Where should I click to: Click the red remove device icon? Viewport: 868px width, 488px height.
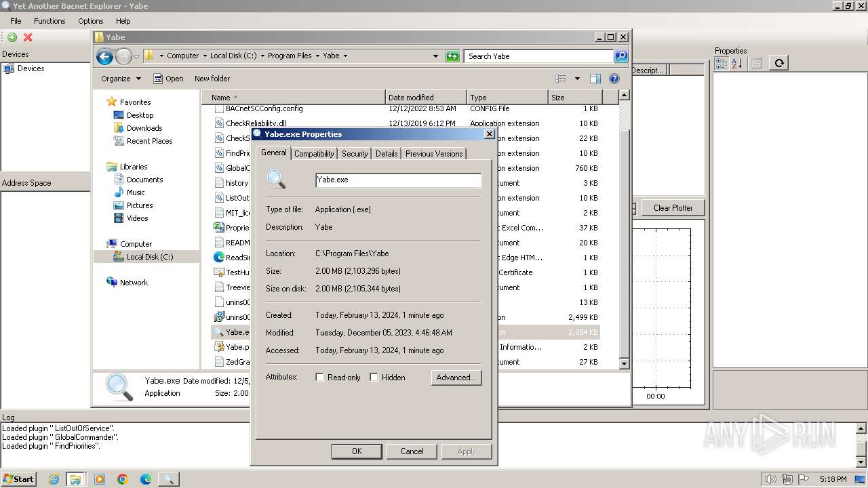tap(28, 37)
